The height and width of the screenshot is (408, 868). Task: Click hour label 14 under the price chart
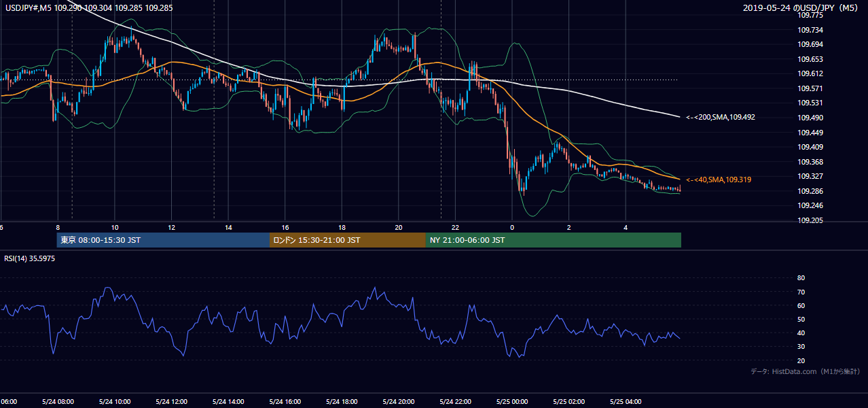(228, 227)
